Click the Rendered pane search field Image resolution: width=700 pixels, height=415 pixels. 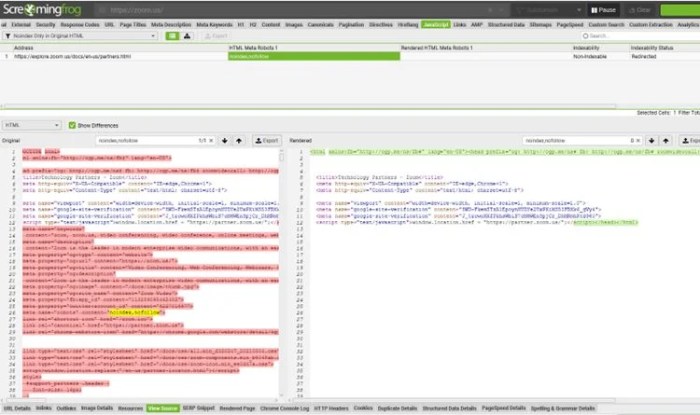[583, 141]
